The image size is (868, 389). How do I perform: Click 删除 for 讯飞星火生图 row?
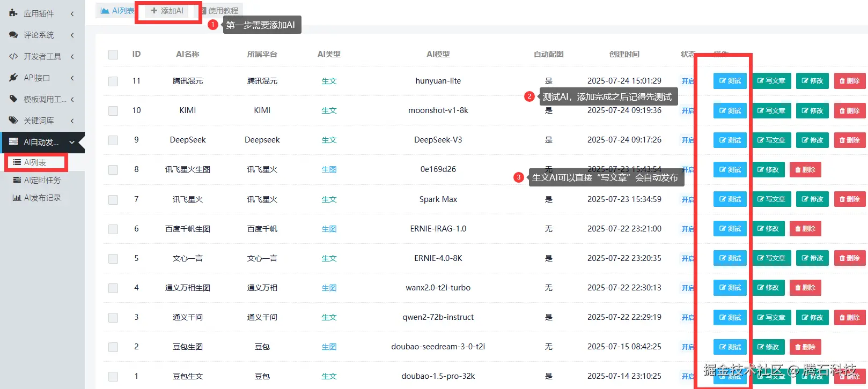pos(805,170)
